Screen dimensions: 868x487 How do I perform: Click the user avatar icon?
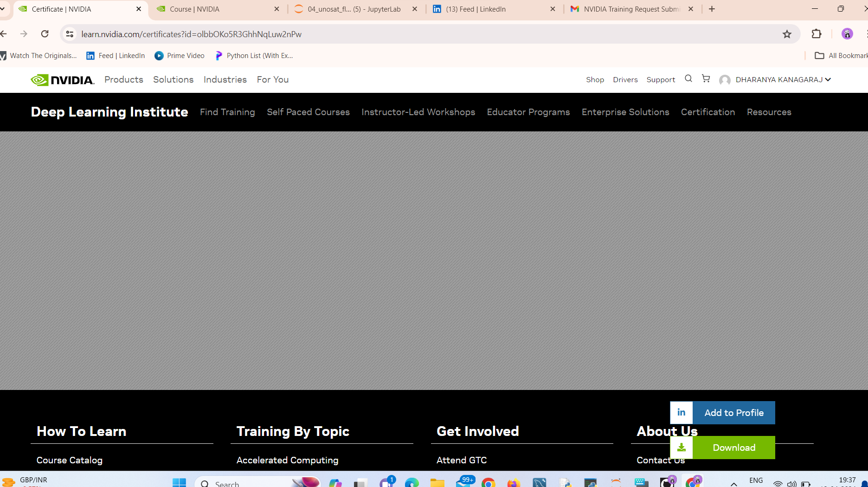725,80
